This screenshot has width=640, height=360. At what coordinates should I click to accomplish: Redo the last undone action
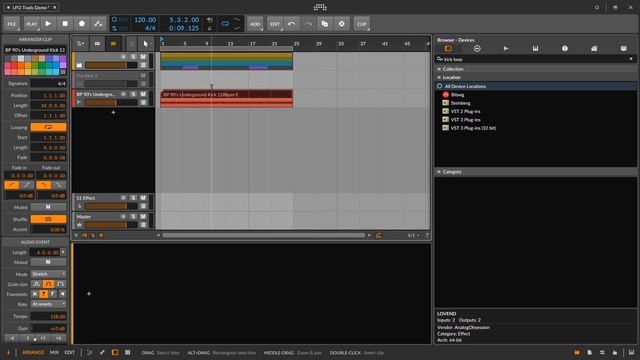[x=308, y=24]
